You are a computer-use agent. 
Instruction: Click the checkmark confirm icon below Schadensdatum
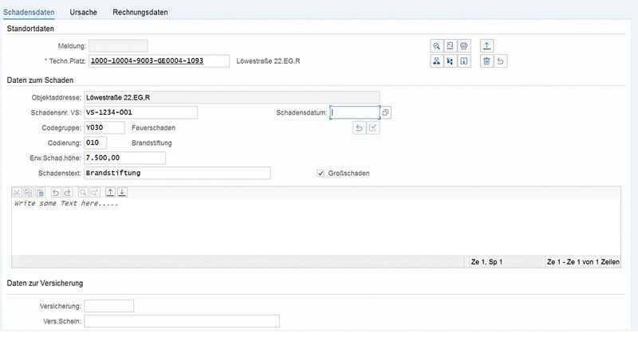click(x=373, y=128)
